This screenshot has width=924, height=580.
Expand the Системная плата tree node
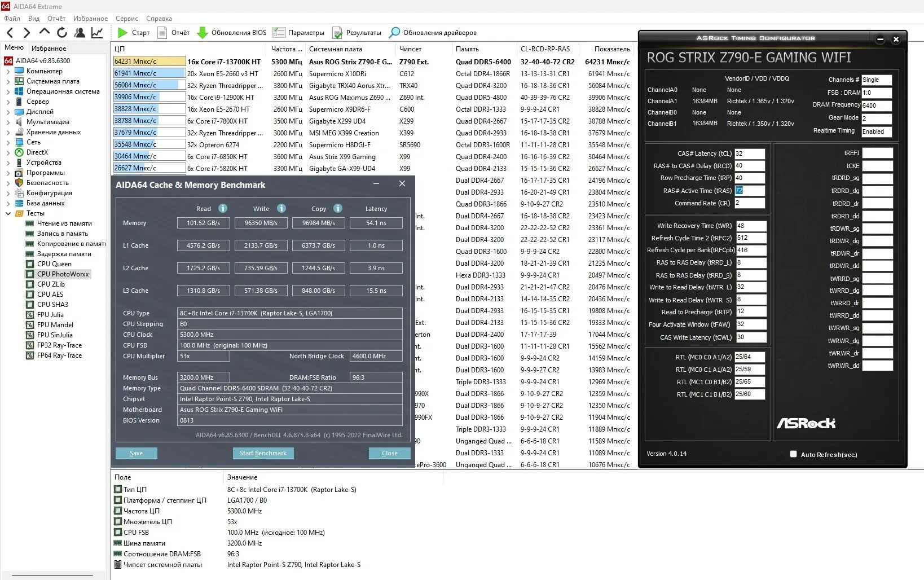coord(8,81)
